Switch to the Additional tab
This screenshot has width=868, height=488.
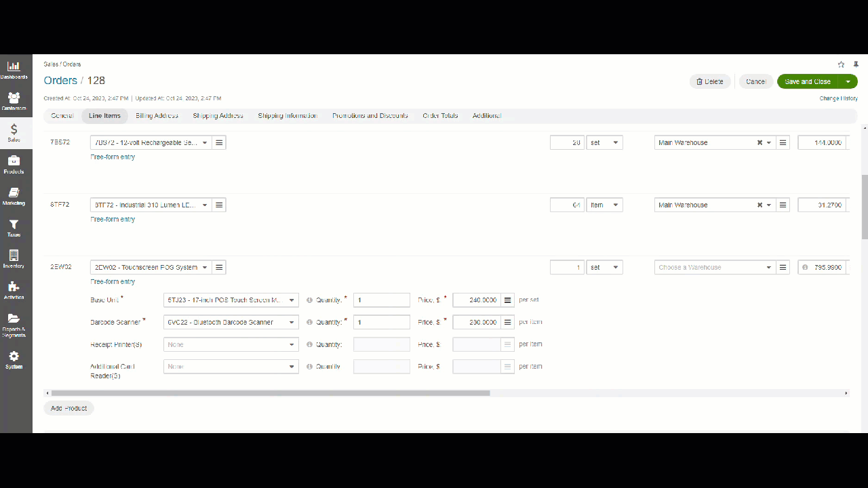point(487,116)
